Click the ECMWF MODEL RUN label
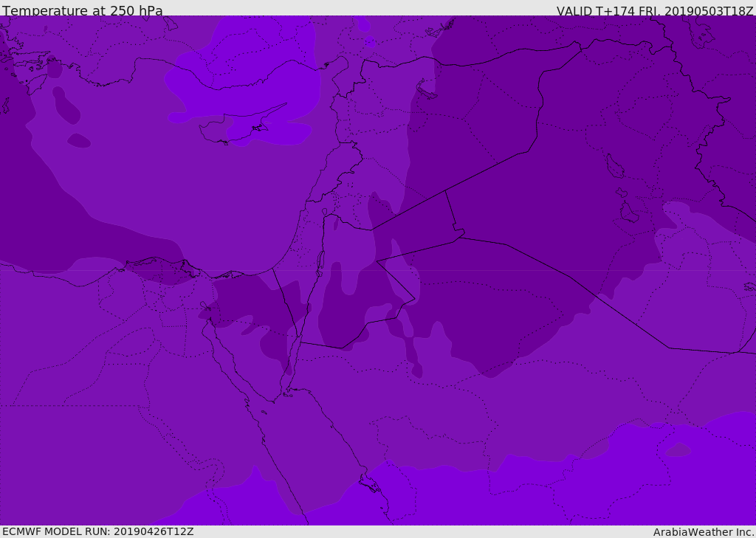756x538 pixels. [x=98, y=531]
